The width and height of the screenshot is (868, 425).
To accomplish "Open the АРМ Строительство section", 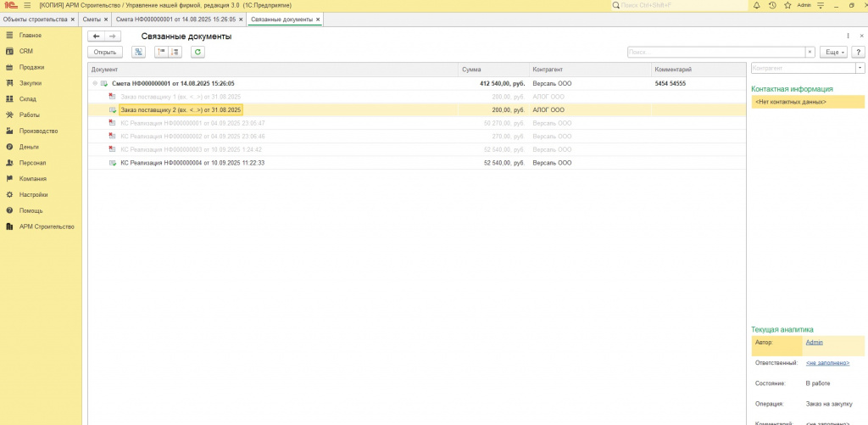I will pyautogui.click(x=47, y=226).
